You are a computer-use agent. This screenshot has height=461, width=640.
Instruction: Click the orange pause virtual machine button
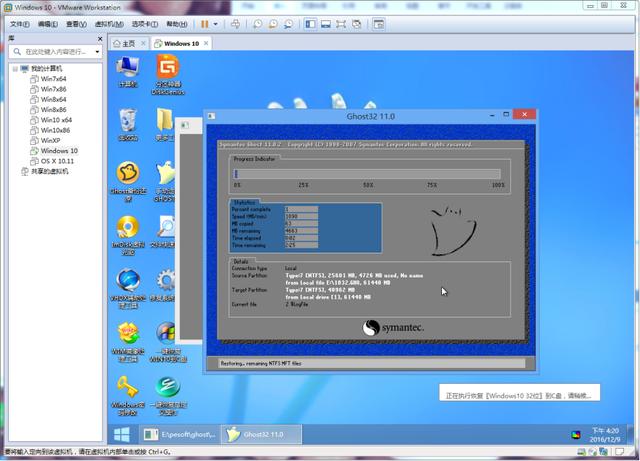point(204,24)
